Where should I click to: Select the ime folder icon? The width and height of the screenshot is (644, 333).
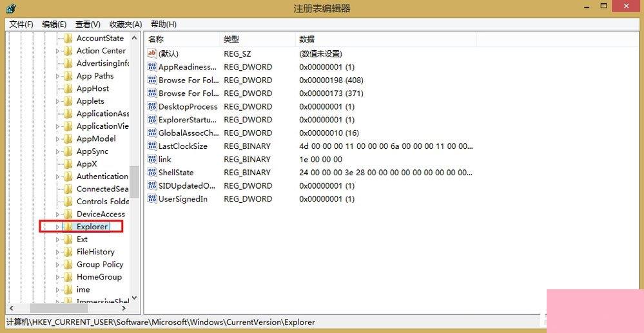(x=68, y=289)
